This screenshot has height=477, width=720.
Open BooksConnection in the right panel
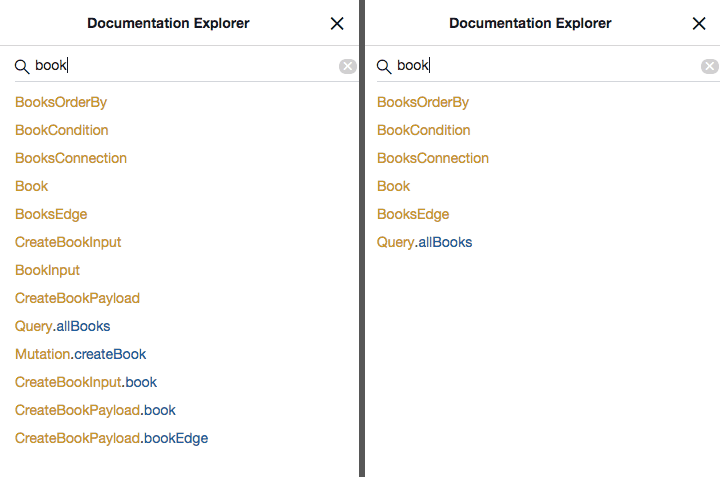click(432, 158)
